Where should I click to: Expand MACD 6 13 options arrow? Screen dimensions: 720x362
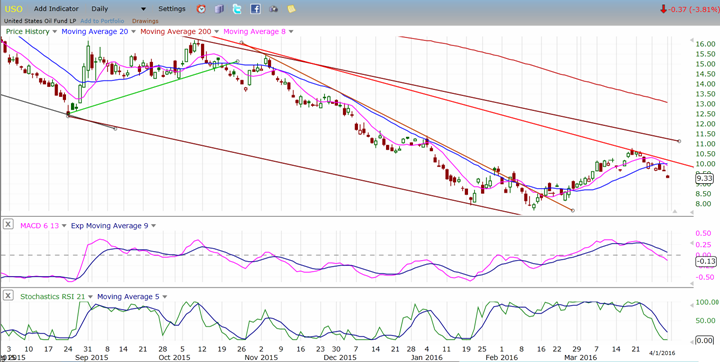[64, 226]
